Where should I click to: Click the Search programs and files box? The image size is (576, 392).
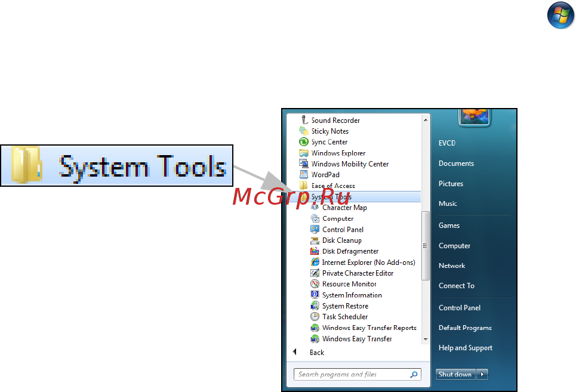[357, 374]
